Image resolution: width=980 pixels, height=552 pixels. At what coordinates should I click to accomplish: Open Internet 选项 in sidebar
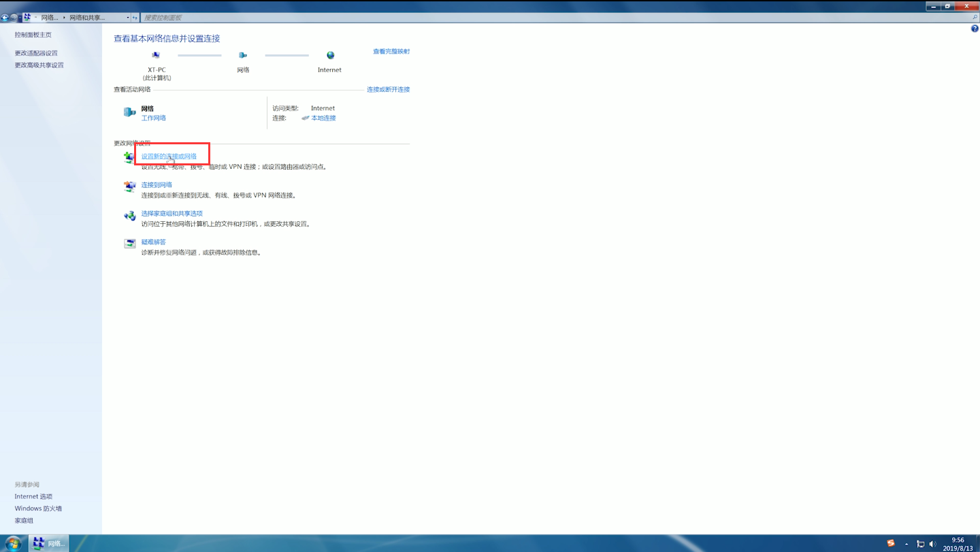(x=33, y=497)
